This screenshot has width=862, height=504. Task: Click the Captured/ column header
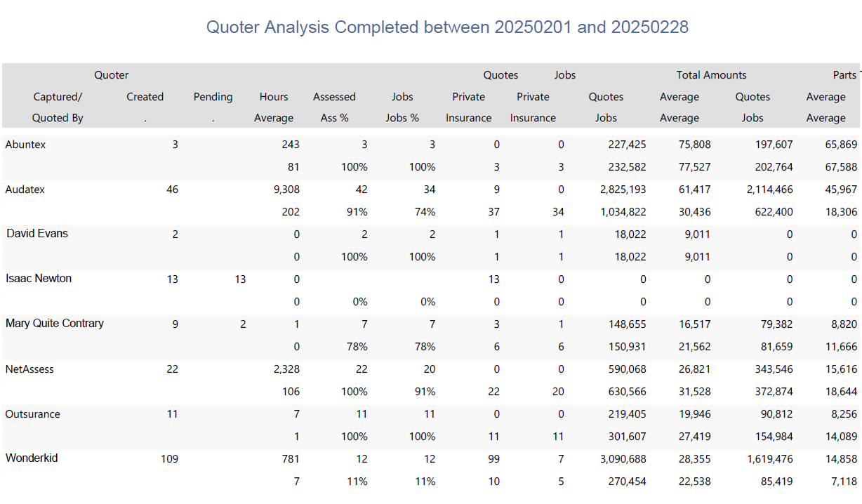pos(58,97)
